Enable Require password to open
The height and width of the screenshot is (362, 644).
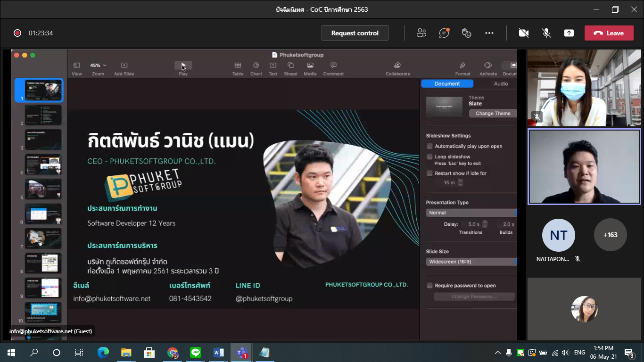click(429, 286)
